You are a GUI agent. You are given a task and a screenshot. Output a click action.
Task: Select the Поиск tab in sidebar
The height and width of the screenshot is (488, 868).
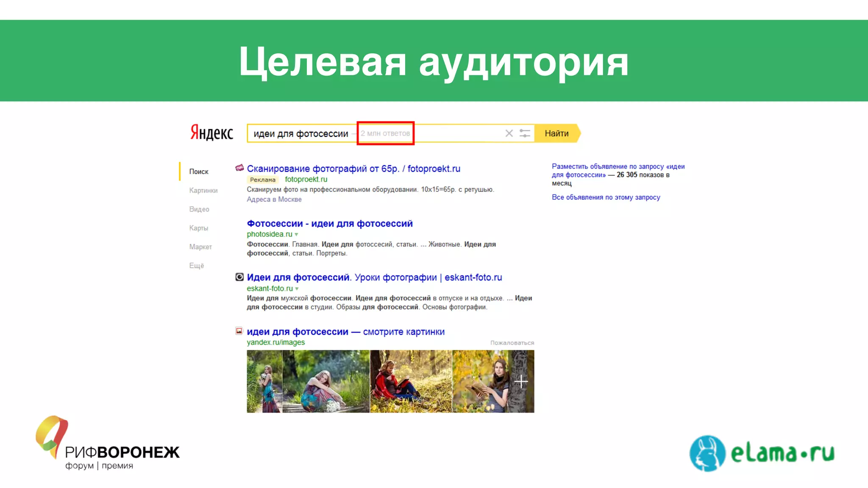coord(199,172)
